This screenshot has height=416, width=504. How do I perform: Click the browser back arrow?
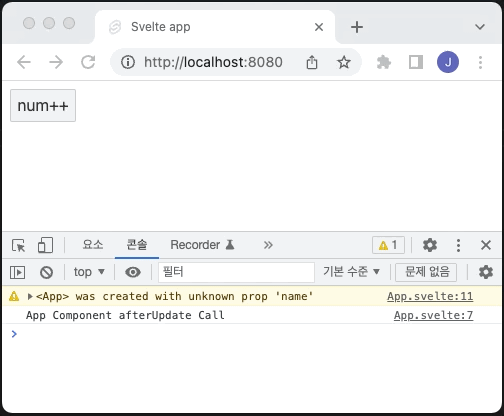pos(24,62)
